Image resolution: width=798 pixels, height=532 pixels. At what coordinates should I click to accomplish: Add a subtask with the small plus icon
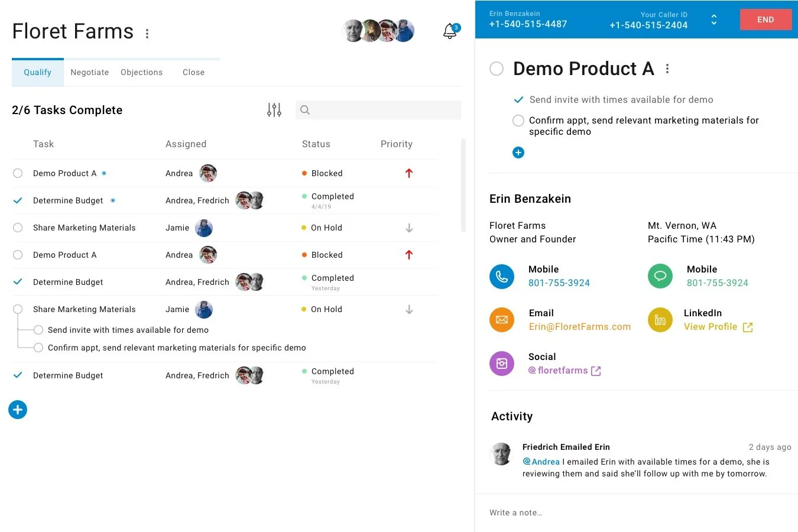pyautogui.click(x=518, y=153)
